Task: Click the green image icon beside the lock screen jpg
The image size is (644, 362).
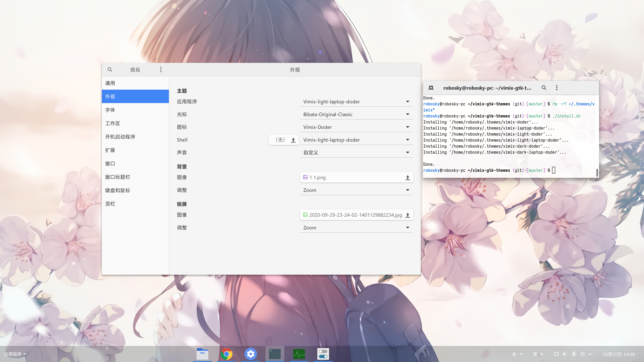Action: 305,215
